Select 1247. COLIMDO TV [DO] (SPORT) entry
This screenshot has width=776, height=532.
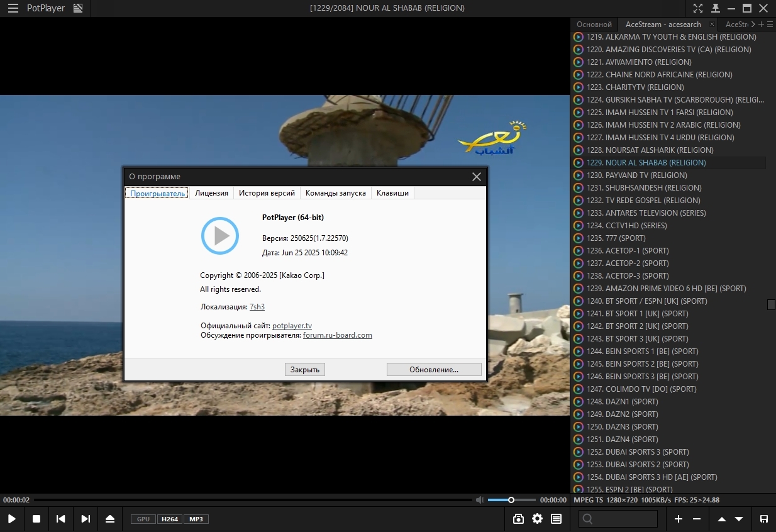point(669,389)
